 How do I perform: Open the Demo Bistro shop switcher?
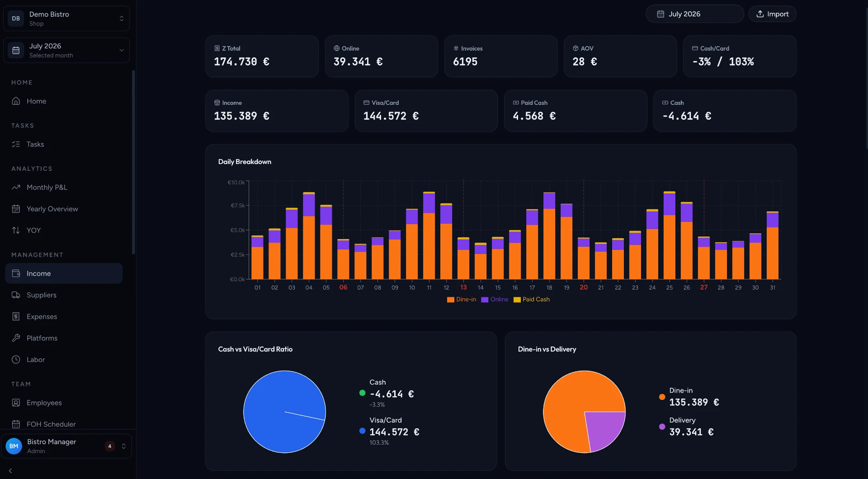(x=66, y=19)
